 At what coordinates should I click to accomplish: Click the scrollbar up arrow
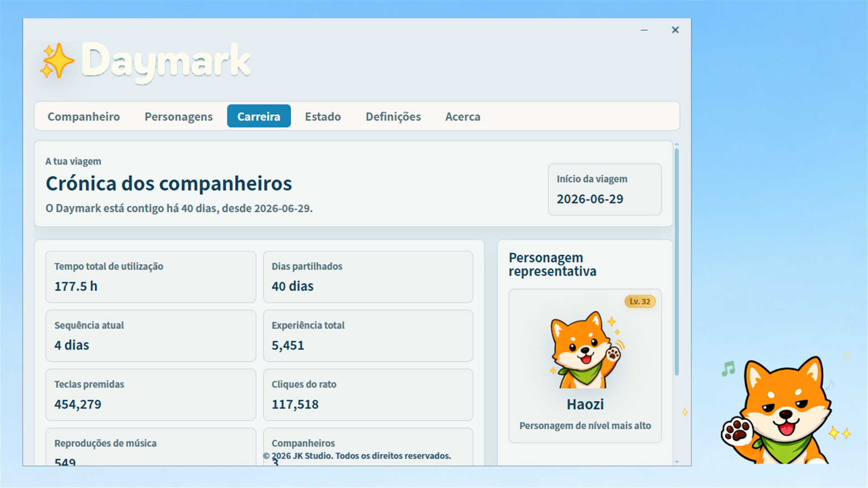click(677, 144)
